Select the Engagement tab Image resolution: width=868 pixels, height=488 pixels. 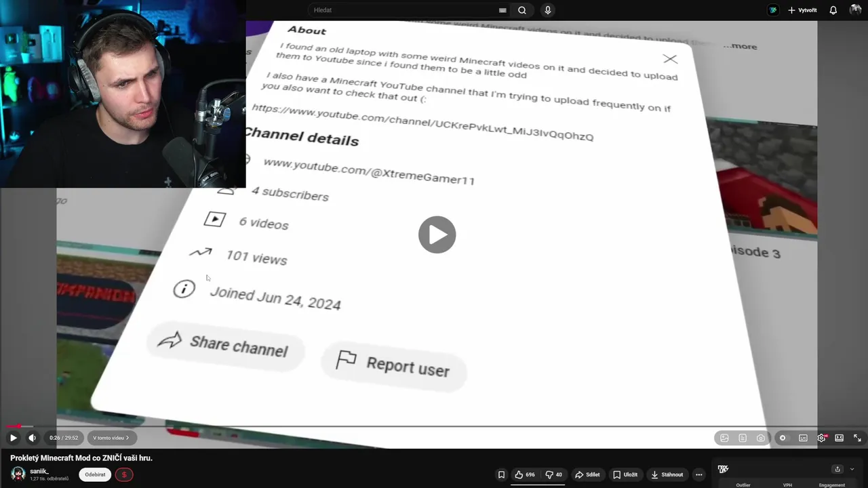coord(832,485)
